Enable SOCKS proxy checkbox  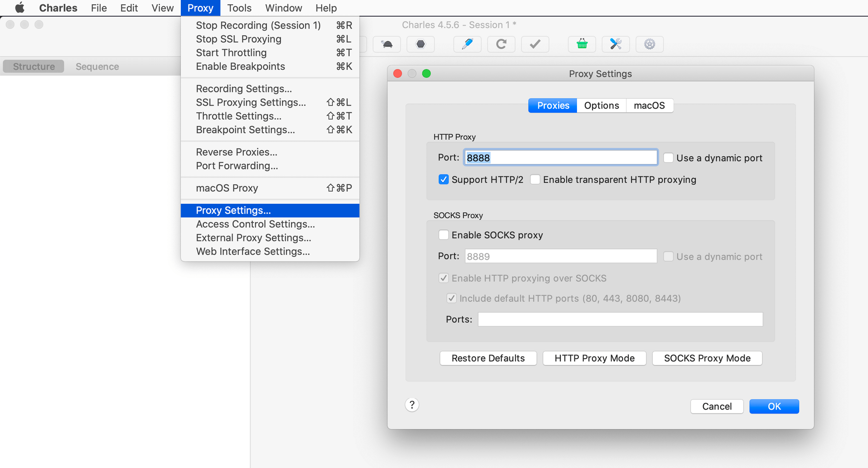443,235
